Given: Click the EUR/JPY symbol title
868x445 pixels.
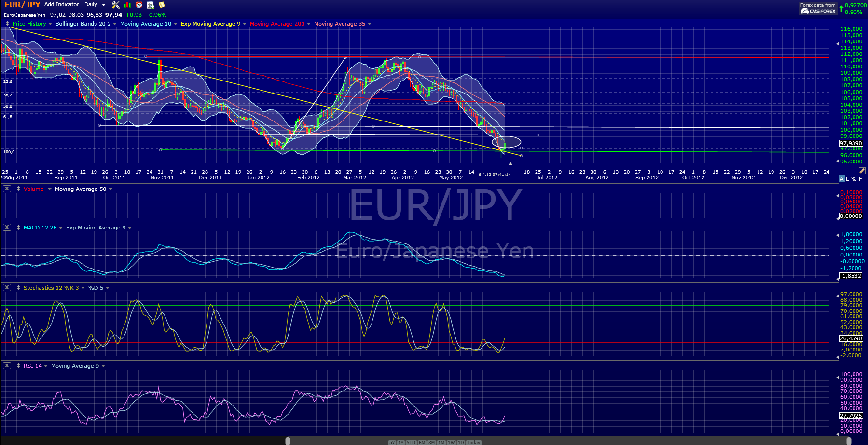Looking at the screenshot, I should click(22, 5).
